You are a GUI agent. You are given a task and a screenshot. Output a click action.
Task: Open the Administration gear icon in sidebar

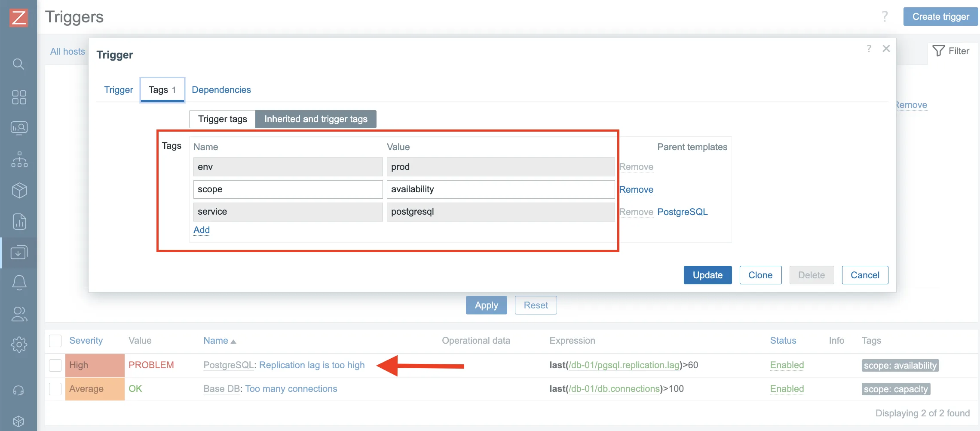point(19,345)
